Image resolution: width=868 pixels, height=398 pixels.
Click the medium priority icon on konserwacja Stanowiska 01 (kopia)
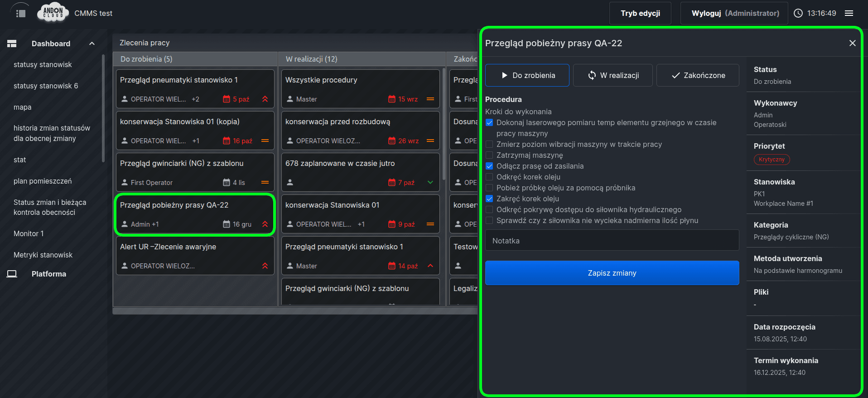point(265,141)
